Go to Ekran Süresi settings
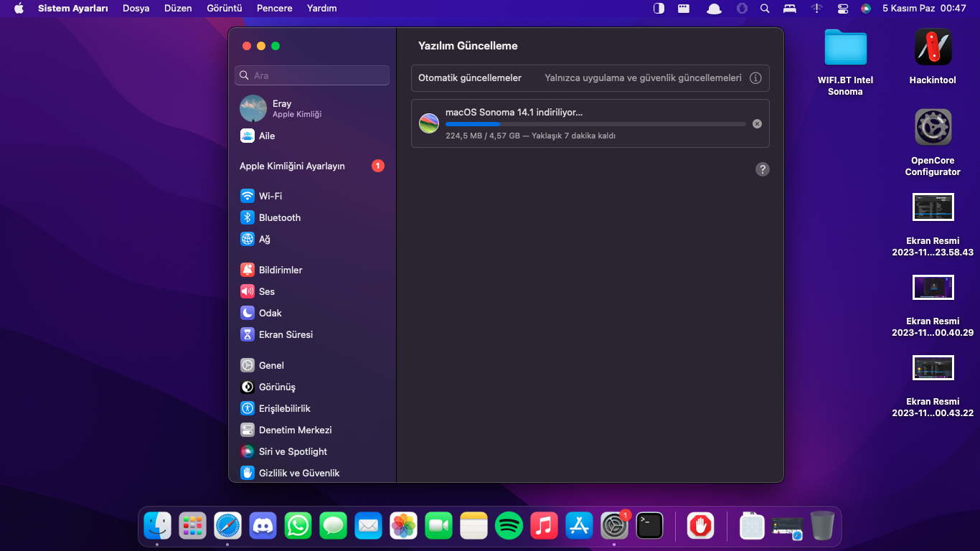The image size is (980, 551). [285, 334]
